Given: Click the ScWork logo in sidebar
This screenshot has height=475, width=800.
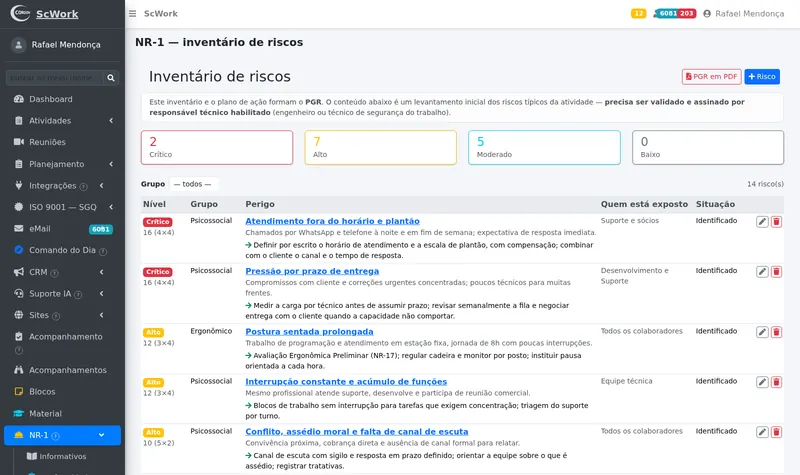Looking at the screenshot, I should pos(45,13).
